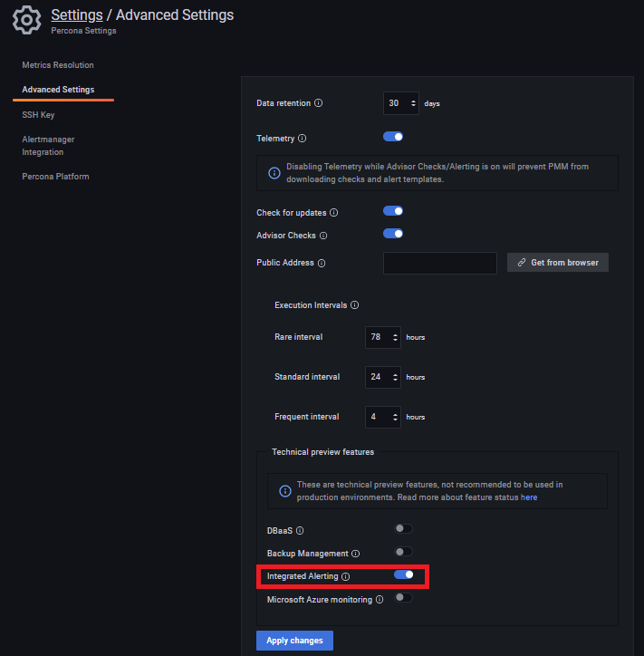Click the info icon next to Advisor Checks

[x=323, y=236]
